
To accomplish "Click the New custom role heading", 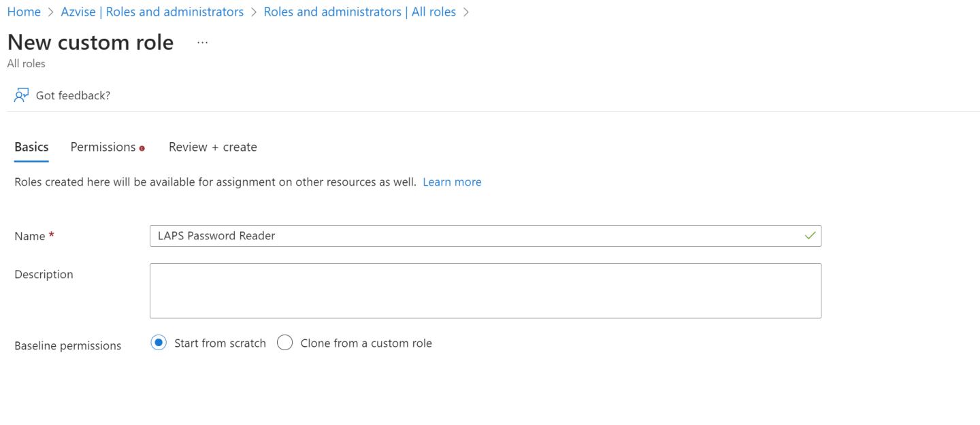I will click(91, 42).
